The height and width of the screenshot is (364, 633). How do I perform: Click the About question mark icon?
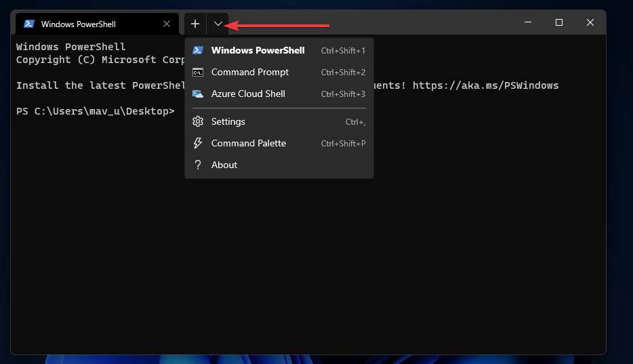point(198,165)
